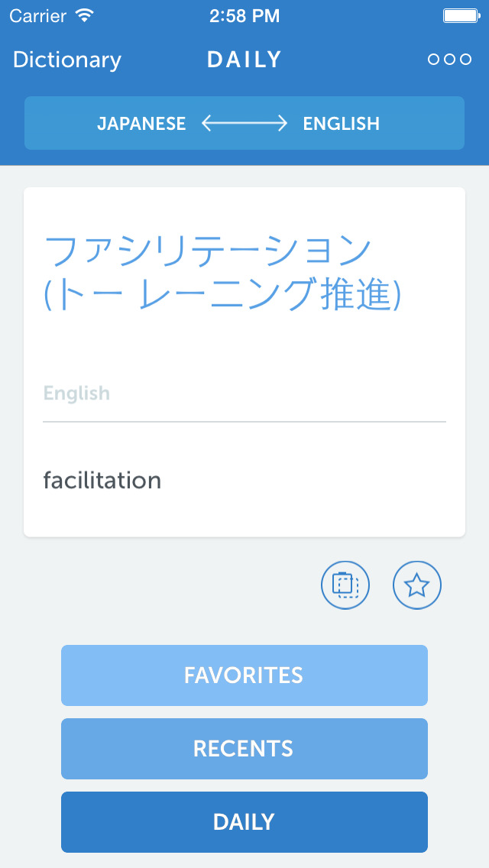Tap the DAILY header title

click(244, 60)
